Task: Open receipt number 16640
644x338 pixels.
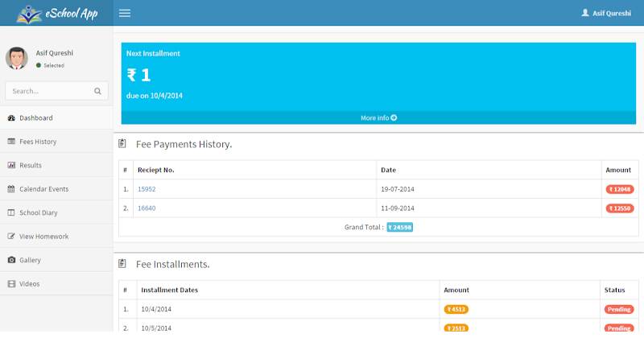Action: pos(147,208)
